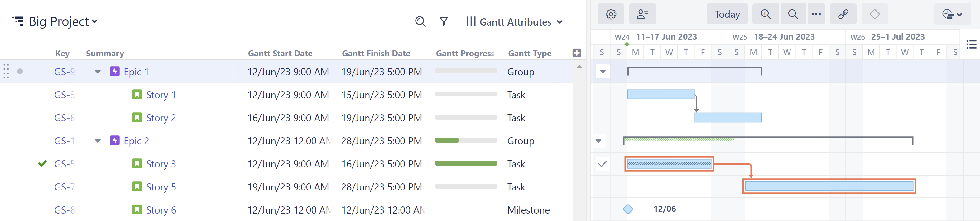Jump to Today on the timeline
Viewport: 980px width, 221px height.
(x=727, y=14)
